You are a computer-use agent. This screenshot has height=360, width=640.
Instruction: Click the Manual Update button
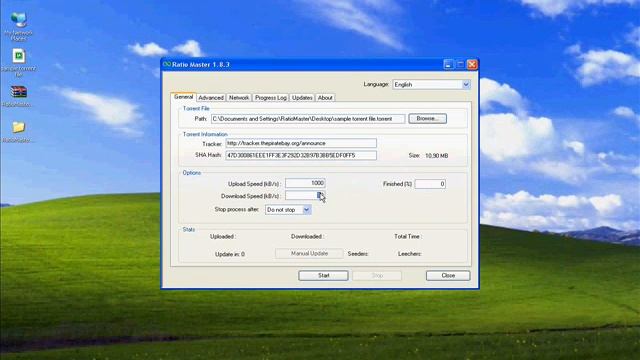(x=309, y=253)
